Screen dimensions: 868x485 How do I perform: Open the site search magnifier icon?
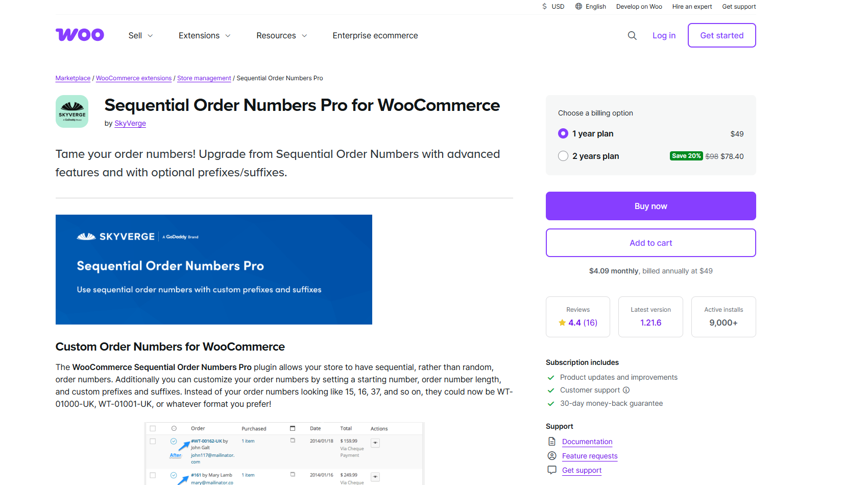(x=632, y=35)
